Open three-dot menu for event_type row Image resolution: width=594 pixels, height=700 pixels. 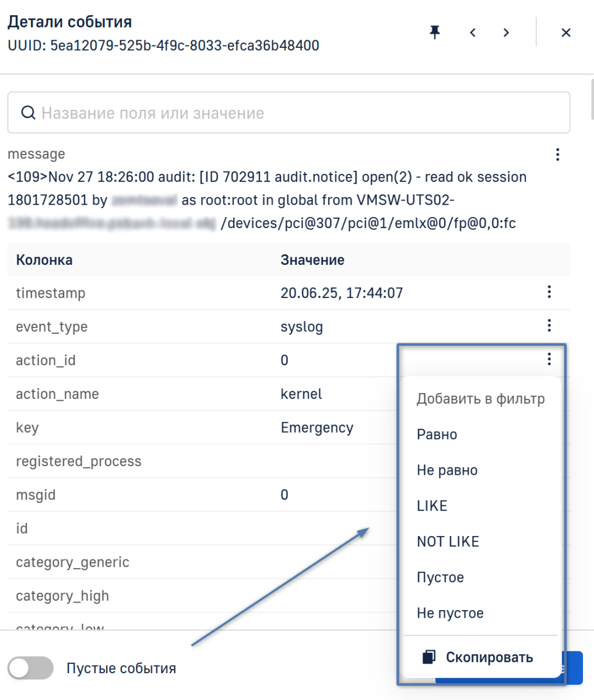tap(549, 325)
